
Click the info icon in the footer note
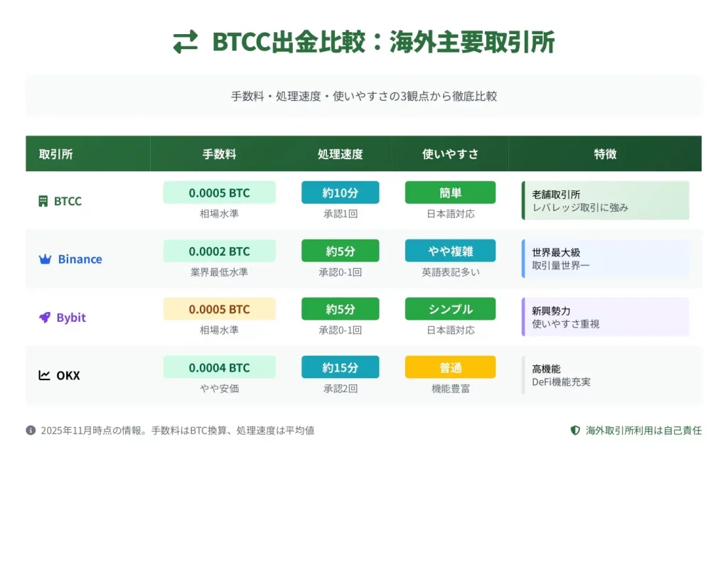click(31, 430)
